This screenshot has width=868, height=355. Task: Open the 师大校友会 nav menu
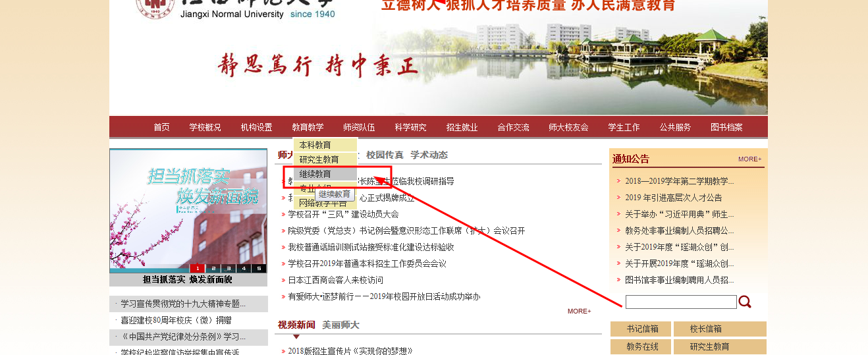[x=569, y=127]
